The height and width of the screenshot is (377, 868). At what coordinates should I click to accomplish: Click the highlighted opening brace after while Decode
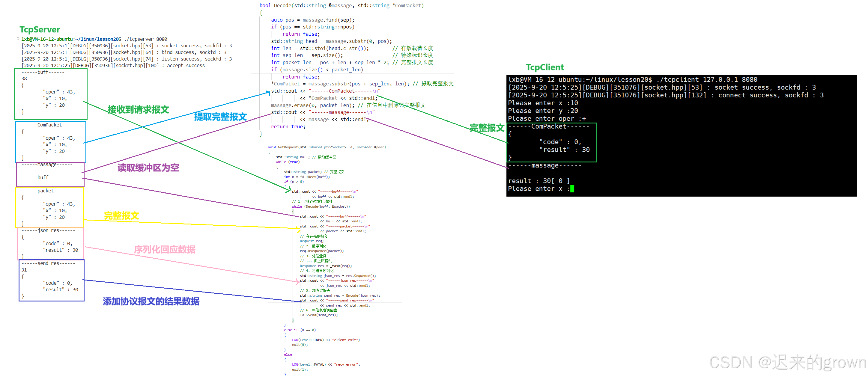[293, 212]
